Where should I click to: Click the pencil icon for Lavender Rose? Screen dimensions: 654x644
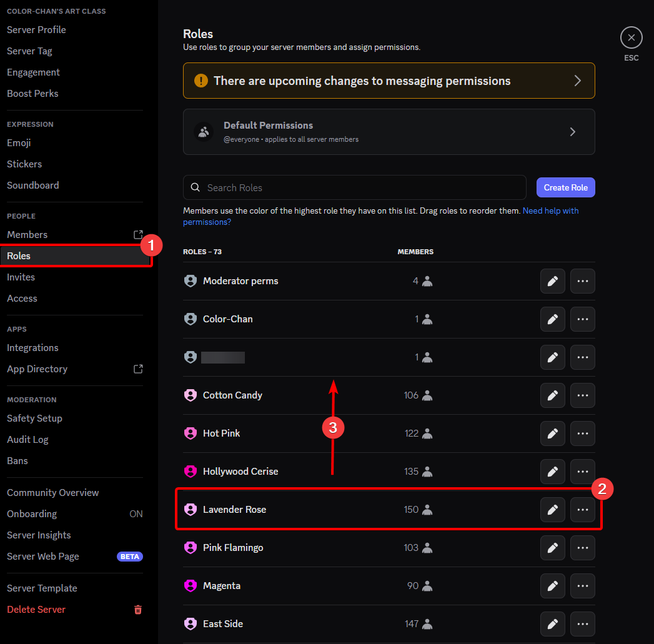click(552, 510)
